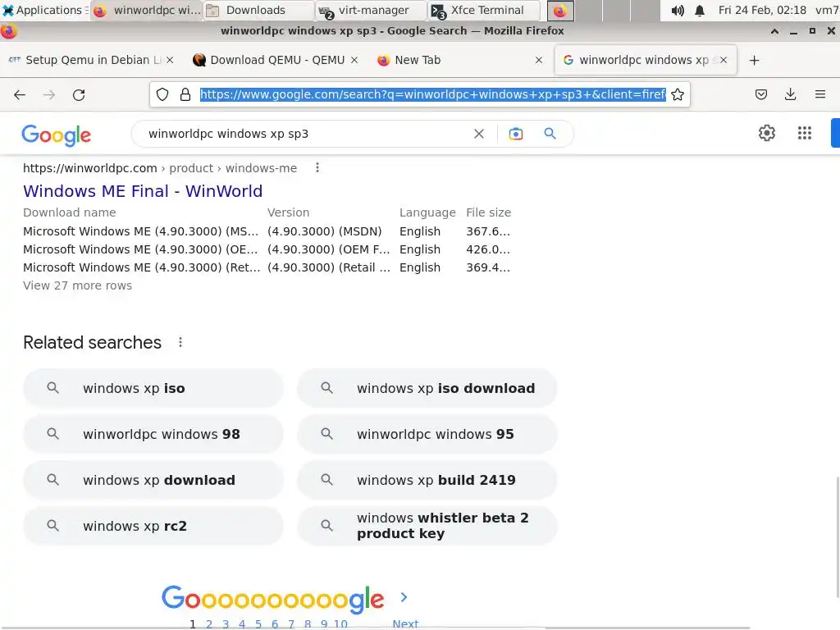Click the URL address bar
840x630 pixels.
(432, 95)
